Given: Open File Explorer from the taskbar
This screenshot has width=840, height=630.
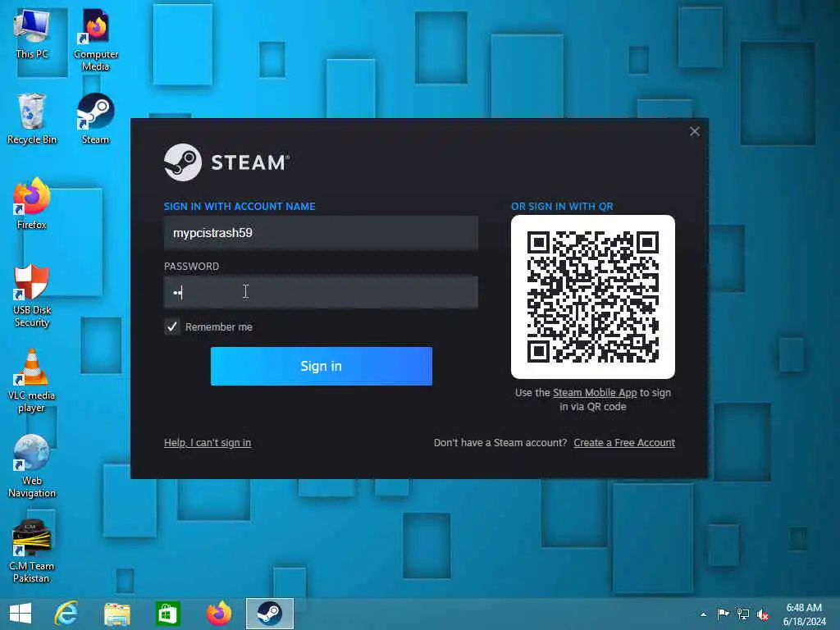Looking at the screenshot, I should coord(116,614).
